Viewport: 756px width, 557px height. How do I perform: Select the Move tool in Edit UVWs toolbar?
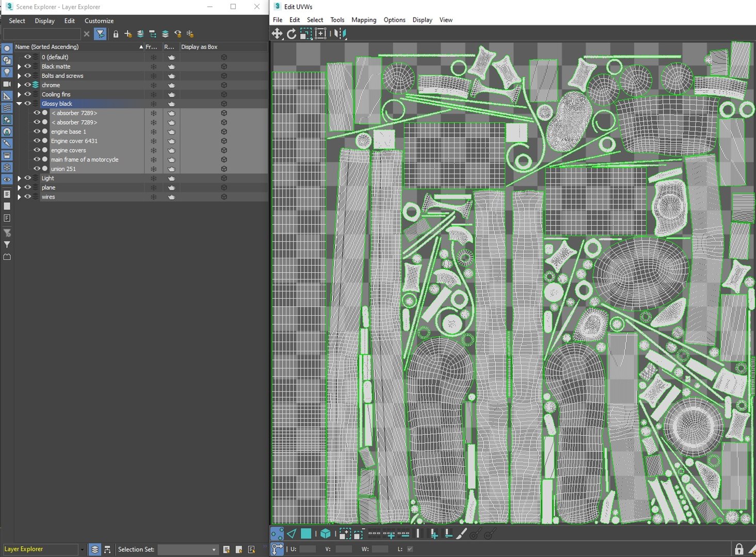tap(277, 34)
